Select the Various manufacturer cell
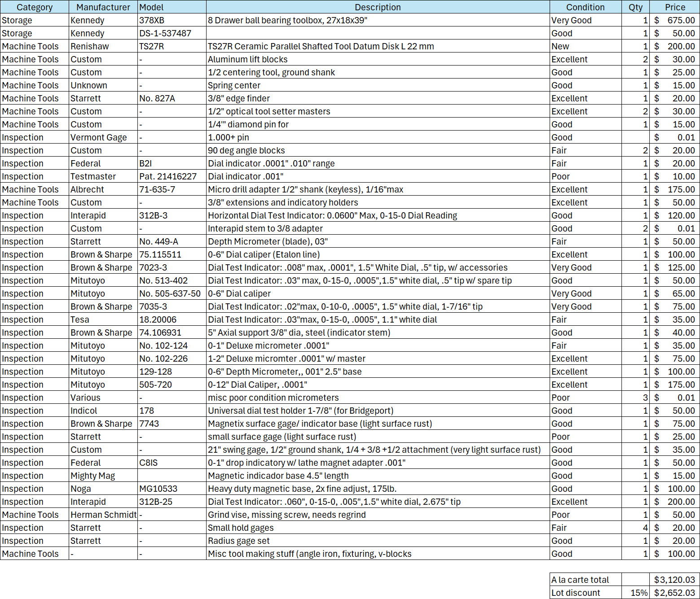Viewport: 700px width, 599px height. [103, 398]
